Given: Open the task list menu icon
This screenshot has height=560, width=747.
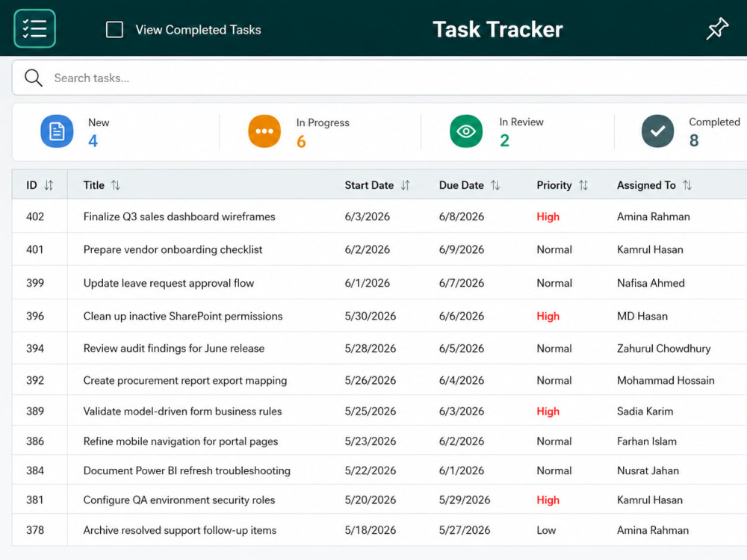Looking at the screenshot, I should pyautogui.click(x=35, y=28).
